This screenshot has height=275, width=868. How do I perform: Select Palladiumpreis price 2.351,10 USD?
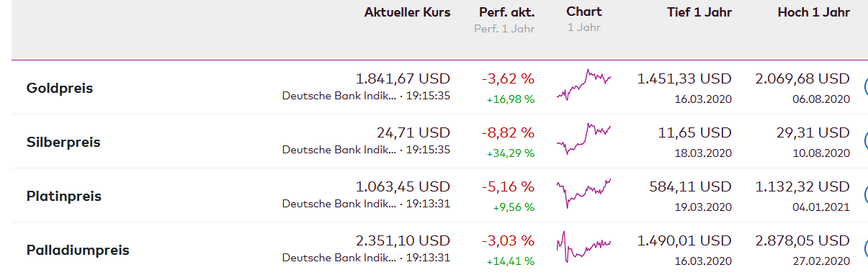[403, 240]
